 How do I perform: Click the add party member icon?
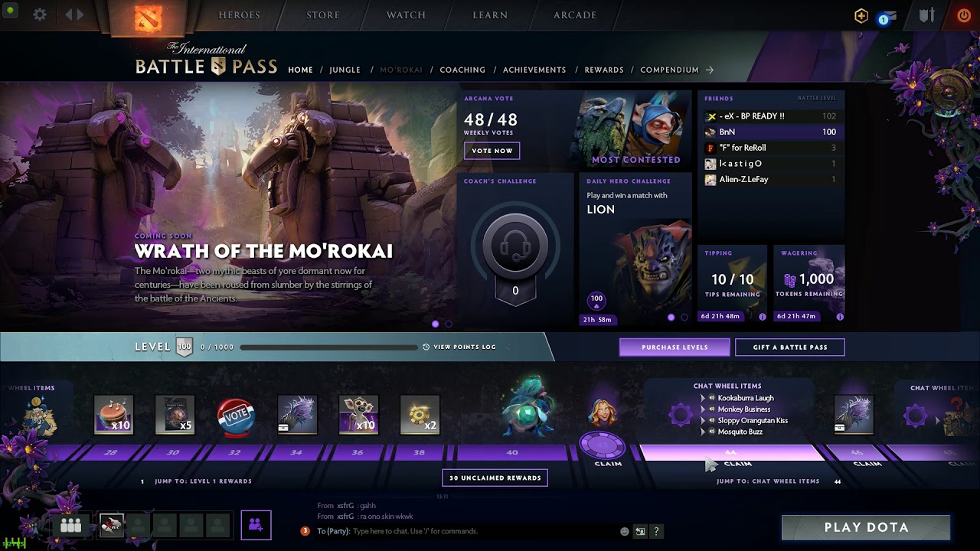coord(256,525)
